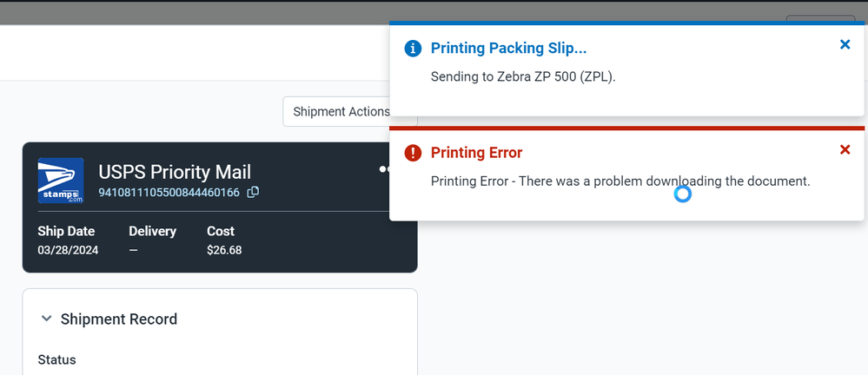This screenshot has height=375, width=868.
Task: Click the Status label in Shipment Record
Action: click(x=56, y=359)
